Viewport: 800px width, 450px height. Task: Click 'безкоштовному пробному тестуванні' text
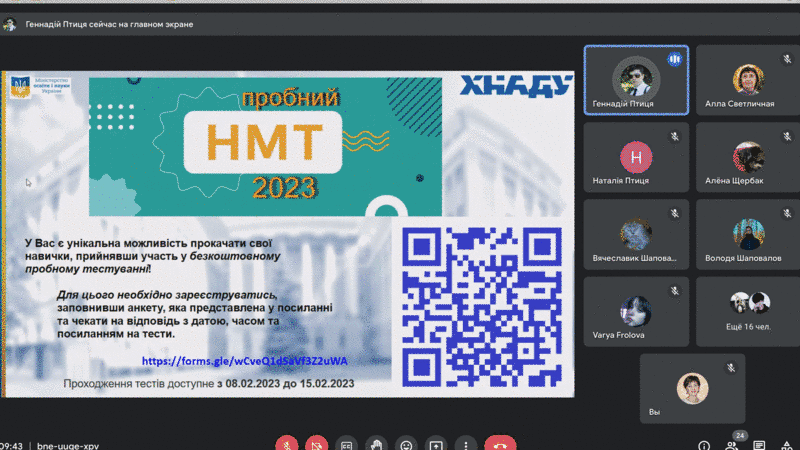tap(153, 262)
